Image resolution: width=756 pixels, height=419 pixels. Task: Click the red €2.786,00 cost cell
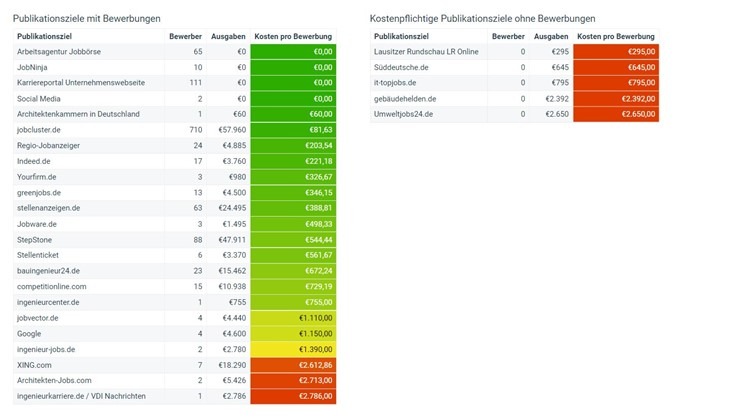click(x=293, y=396)
